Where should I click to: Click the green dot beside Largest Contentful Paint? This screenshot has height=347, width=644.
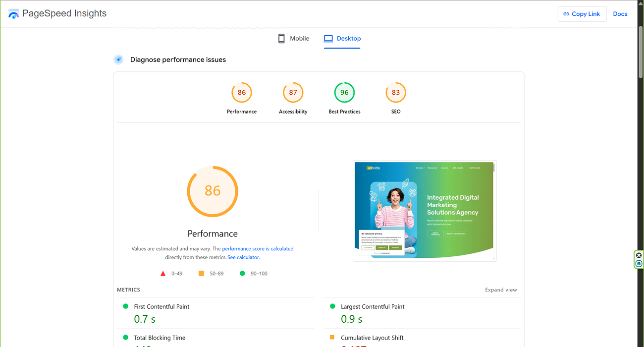coord(332,306)
